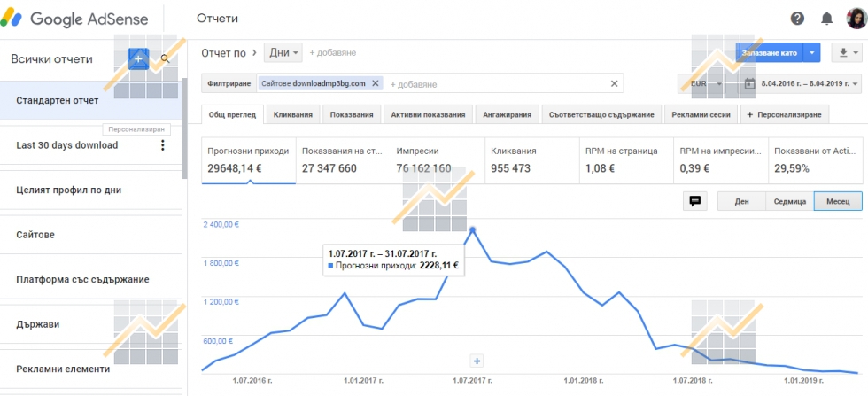Set chart granularity to Ден
The height and width of the screenshot is (396, 868).
coord(742,201)
